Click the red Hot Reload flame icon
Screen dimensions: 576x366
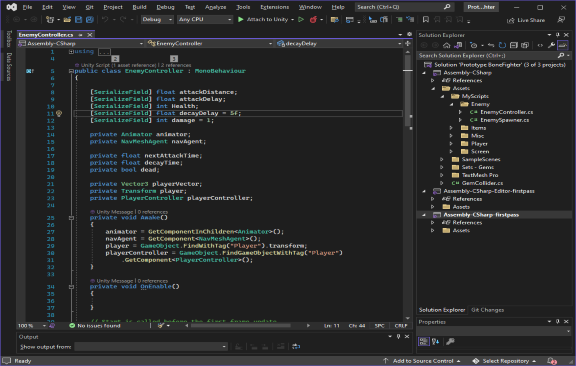[x=313, y=19]
